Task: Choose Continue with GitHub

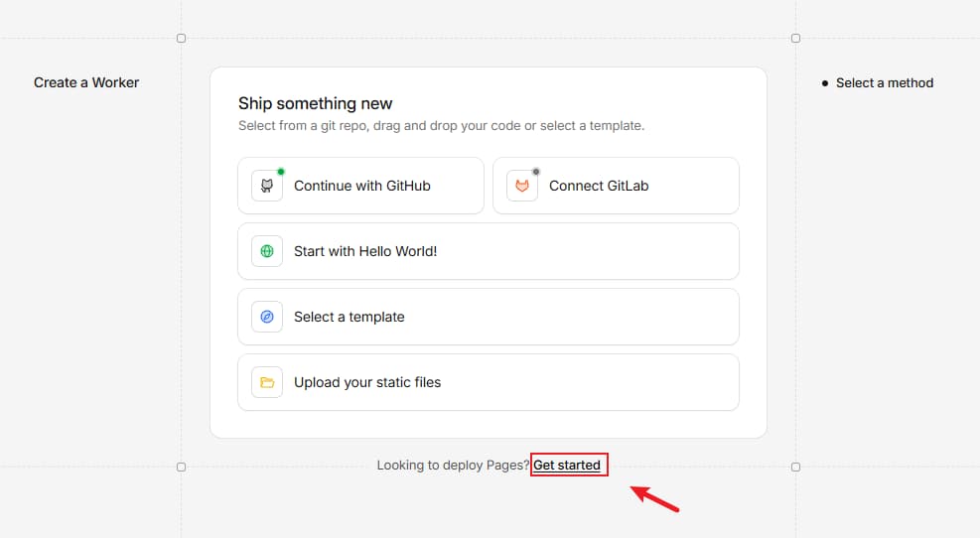Action: pyautogui.click(x=362, y=186)
